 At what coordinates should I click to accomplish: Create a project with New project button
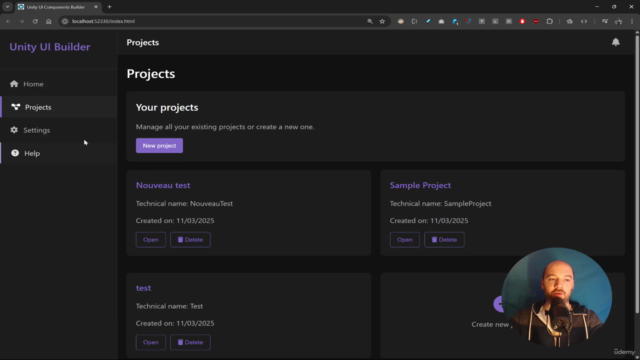click(159, 145)
